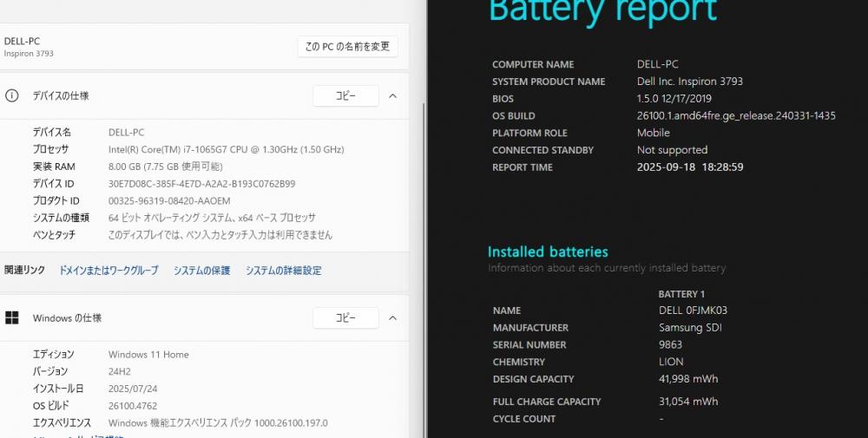
Task: Select the installed RAM value 8.00 GB
Action: click(x=166, y=167)
